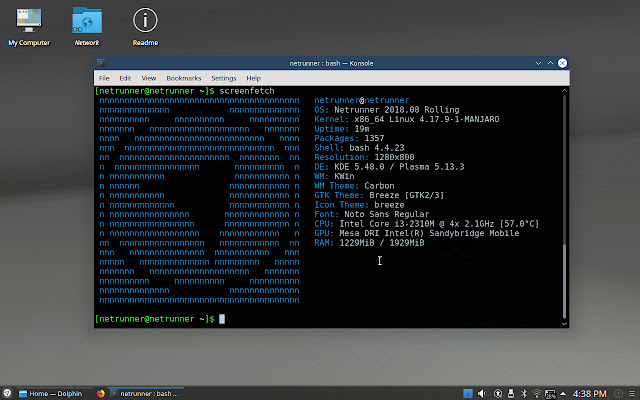
Task: Switch to the Home — Dolphin taskbar entry
Action: [51, 393]
